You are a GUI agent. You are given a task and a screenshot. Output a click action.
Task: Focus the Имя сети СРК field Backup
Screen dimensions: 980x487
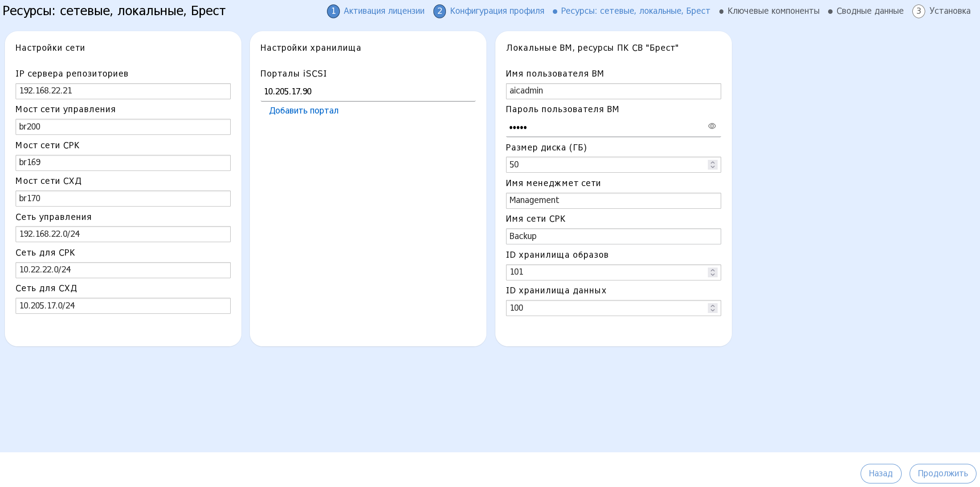[613, 236]
